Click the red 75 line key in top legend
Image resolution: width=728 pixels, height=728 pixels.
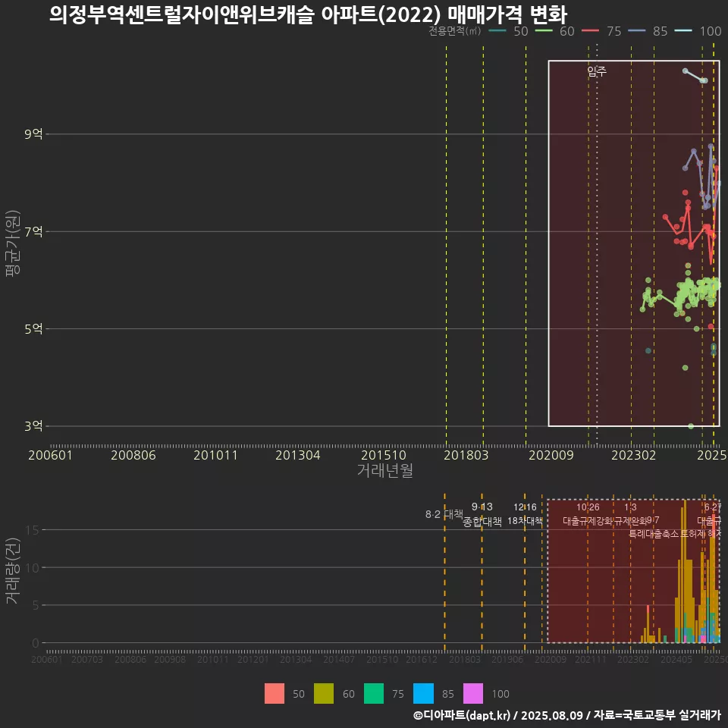[x=590, y=31]
